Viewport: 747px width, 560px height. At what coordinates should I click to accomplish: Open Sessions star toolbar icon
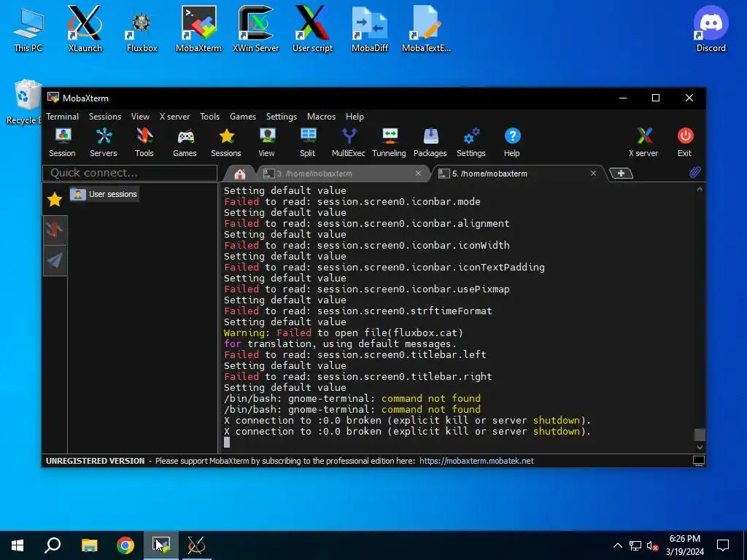(x=226, y=142)
